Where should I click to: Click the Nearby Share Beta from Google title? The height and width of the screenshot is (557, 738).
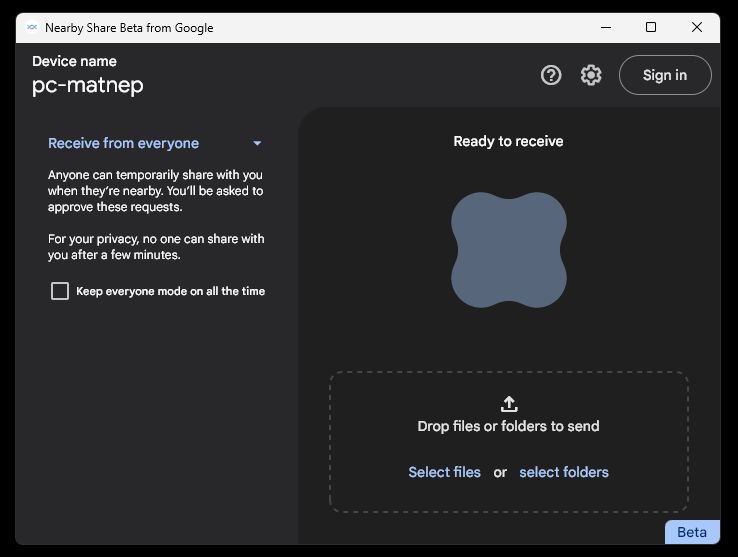pos(129,28)
